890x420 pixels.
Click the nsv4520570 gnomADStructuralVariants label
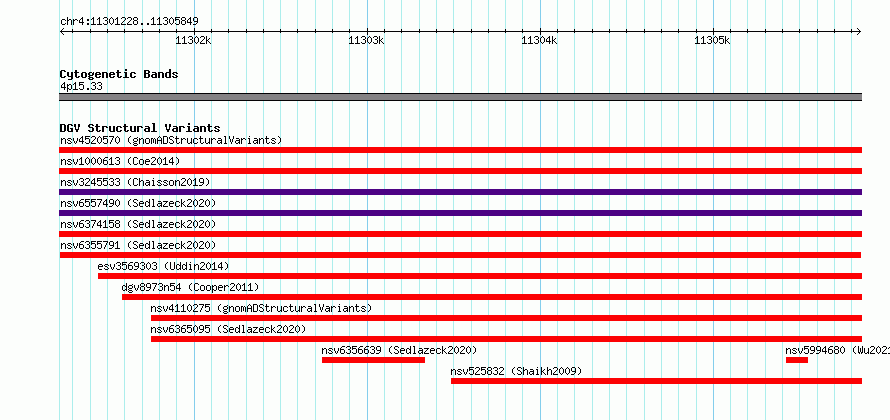click(171, 140)
